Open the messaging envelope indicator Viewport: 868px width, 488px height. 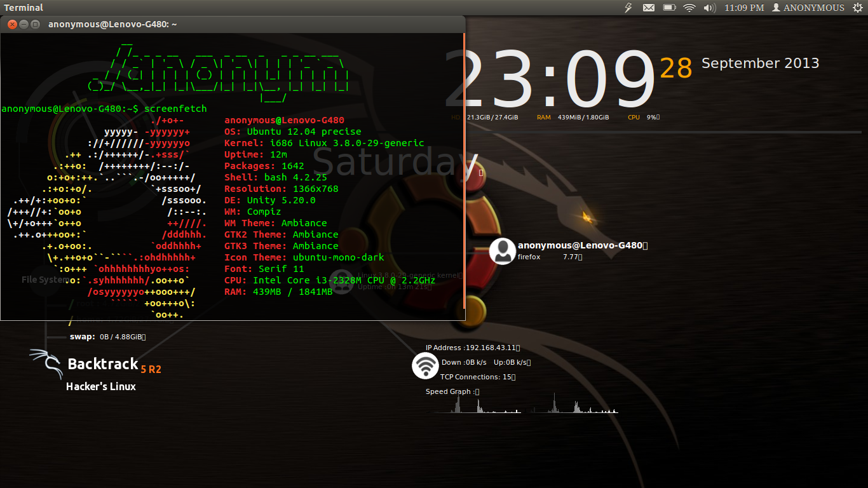pyautogui.click(x=650, y=8)
